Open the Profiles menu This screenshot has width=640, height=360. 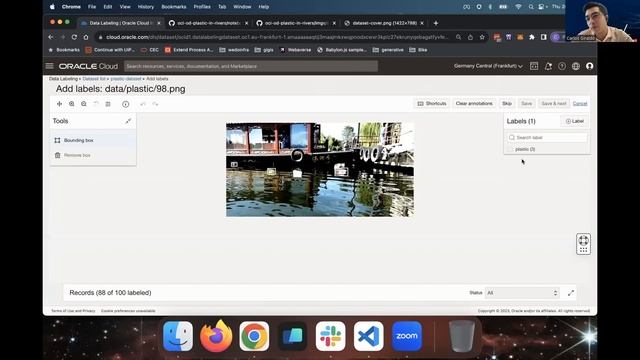tap(202, 7)
